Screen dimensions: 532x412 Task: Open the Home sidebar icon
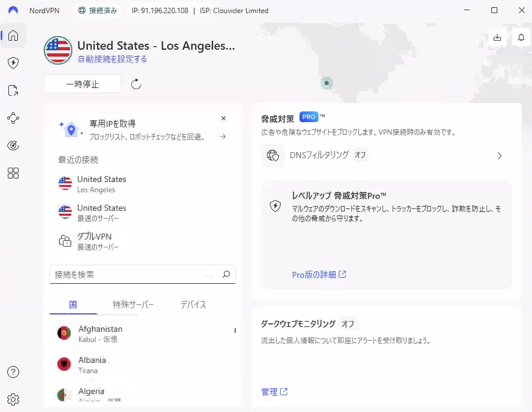point(13,35)
